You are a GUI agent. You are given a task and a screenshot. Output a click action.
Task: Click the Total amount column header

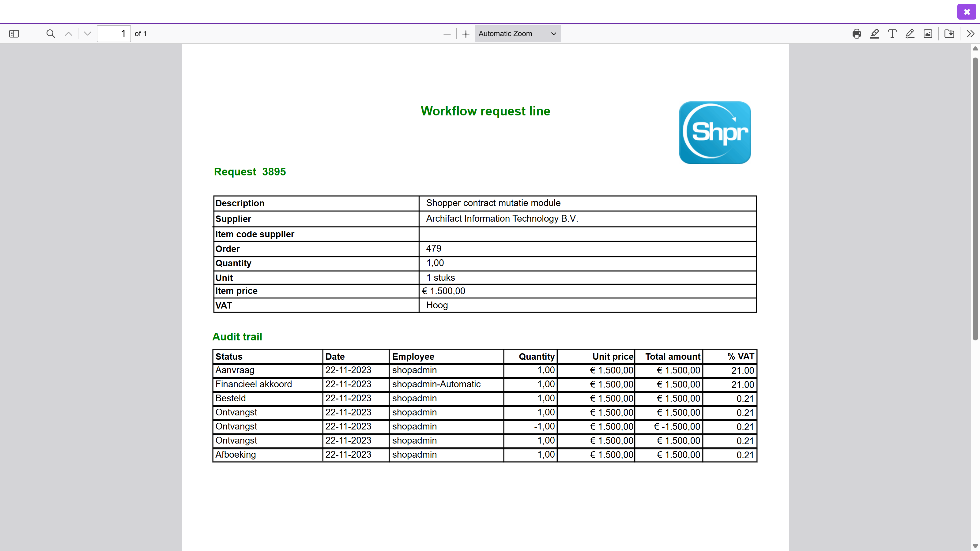click(x=669, y=357)
